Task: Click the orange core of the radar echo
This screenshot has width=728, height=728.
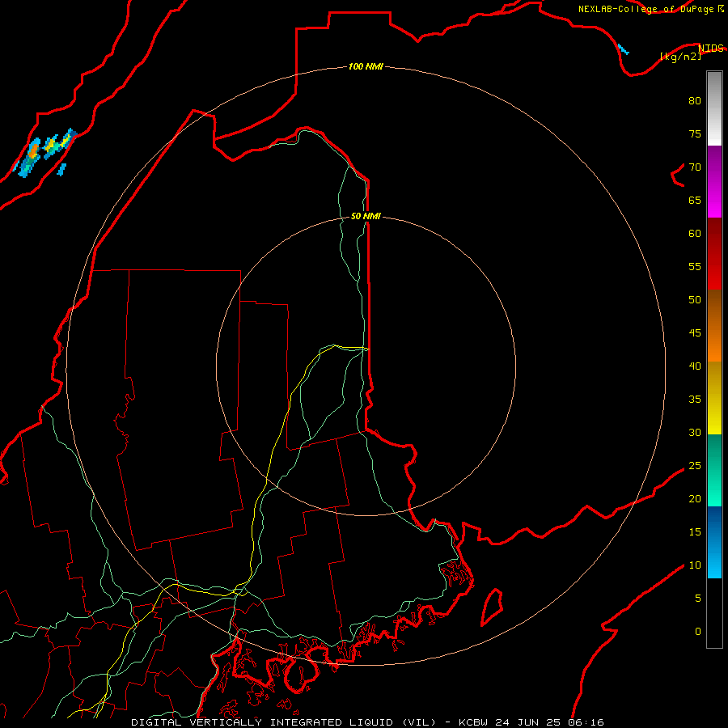Action: pos(33,152)
